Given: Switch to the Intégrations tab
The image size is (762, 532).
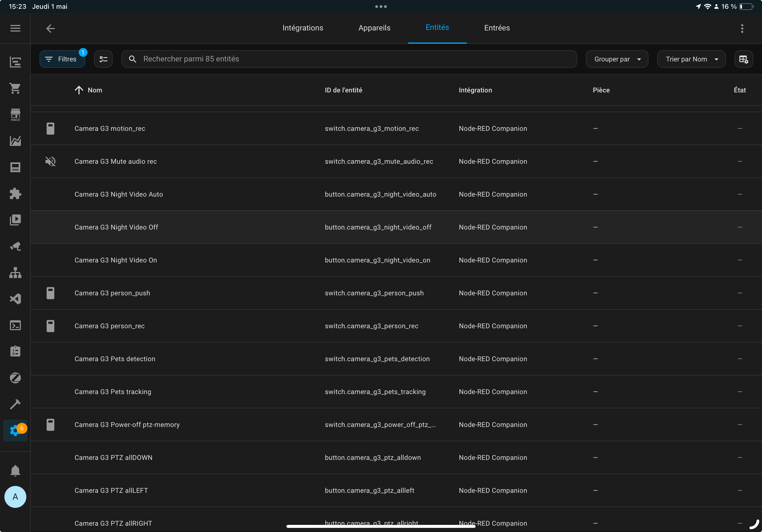Looking at the screenshot, I should point(303,28).
